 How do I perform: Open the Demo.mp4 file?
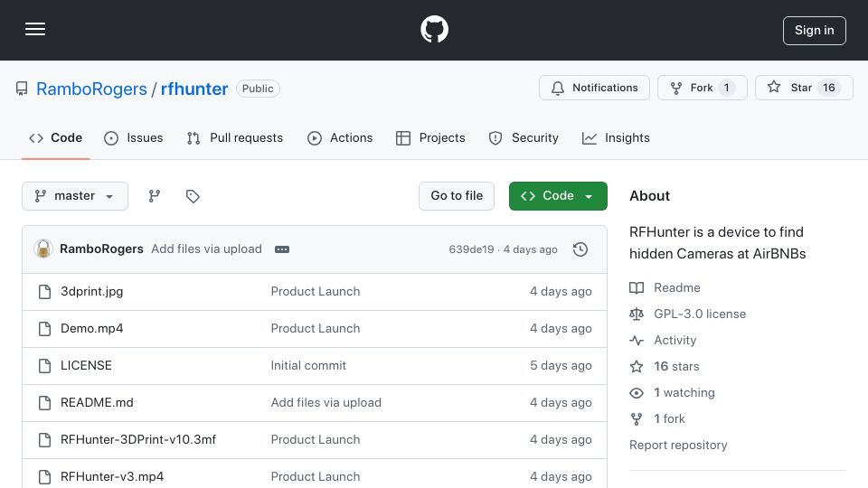pyautogui.click(x=92, y=329)
